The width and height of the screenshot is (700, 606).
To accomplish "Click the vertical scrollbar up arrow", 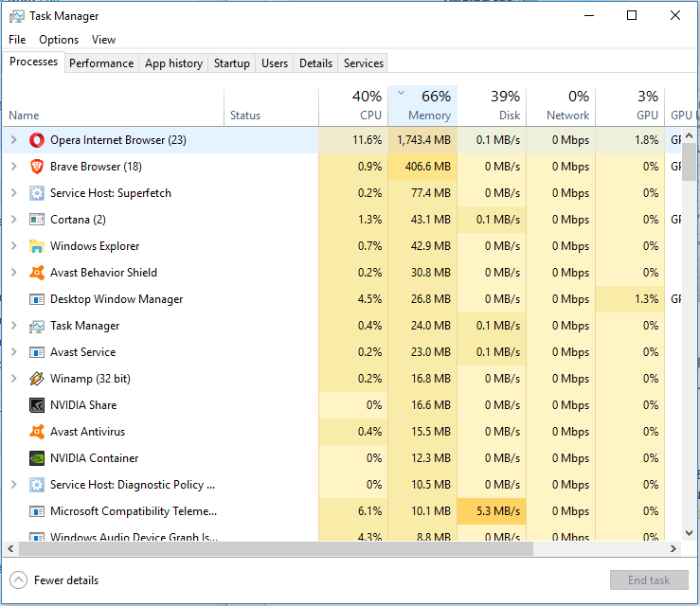I will tap(689, 135).
